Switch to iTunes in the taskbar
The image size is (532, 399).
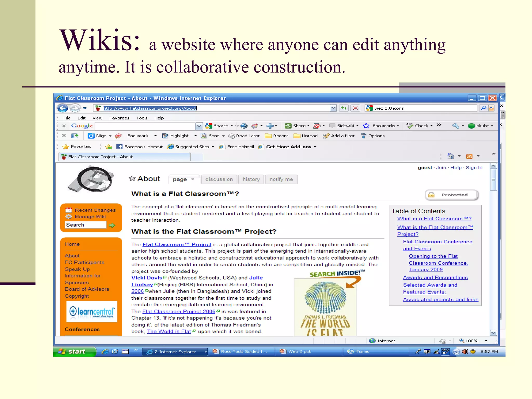pos(376,351)
